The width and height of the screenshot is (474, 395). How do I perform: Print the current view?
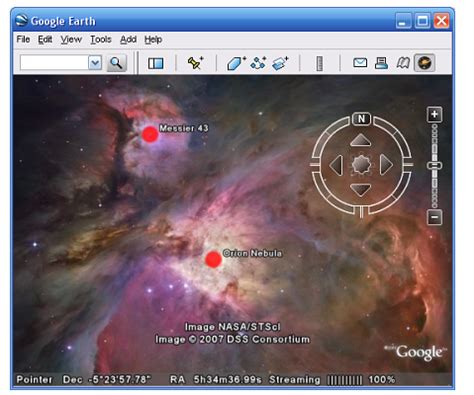click(x=381, y=63)
